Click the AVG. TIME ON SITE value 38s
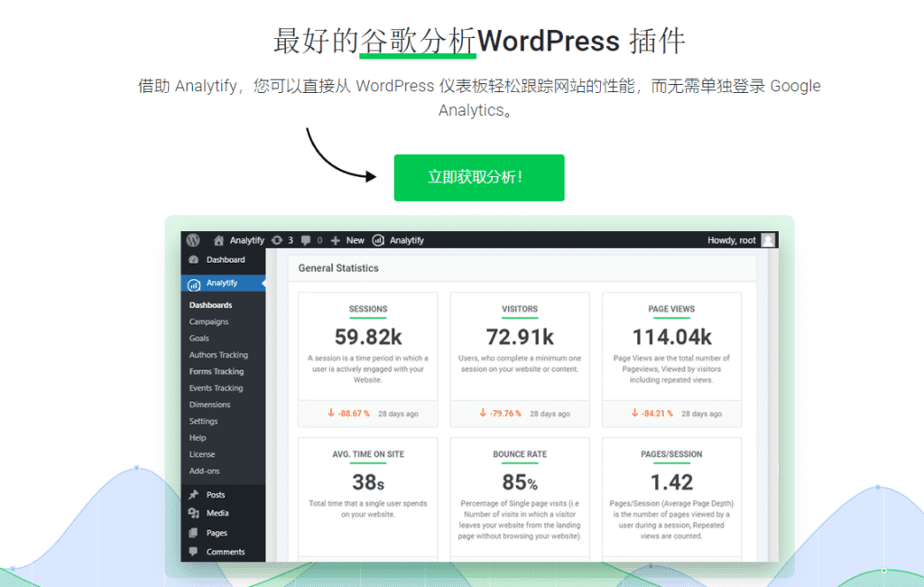Viewport: 924px width, 587px height. [368, 482]
